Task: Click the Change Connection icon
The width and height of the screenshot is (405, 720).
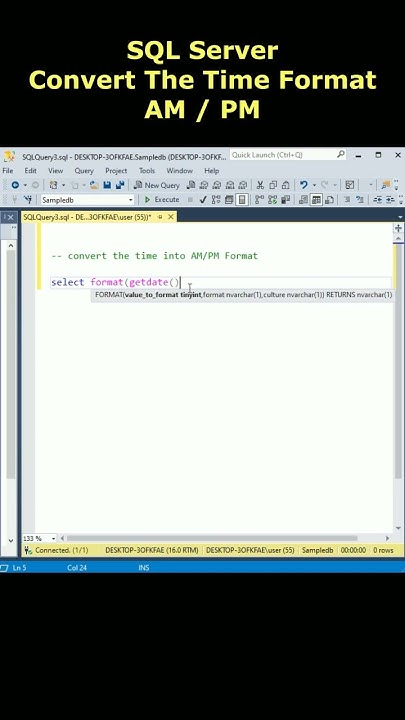Action: tap(29, 199)
